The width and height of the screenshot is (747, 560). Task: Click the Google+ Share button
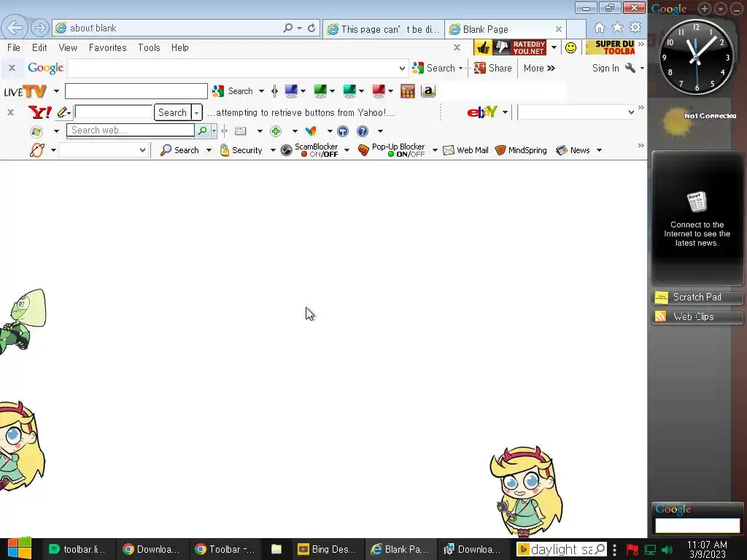(x=492, y=68)
